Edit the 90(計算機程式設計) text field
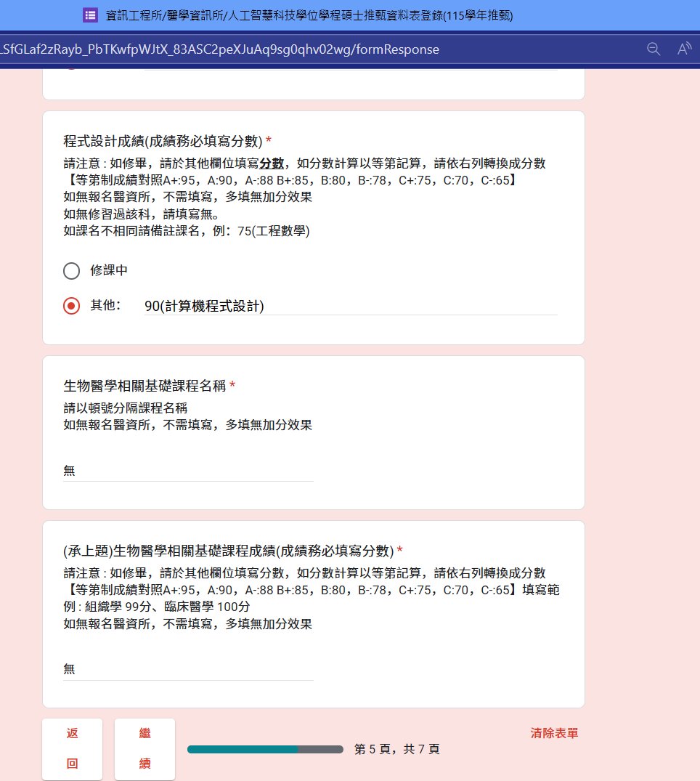Screen dimensions: 700x781 pos(351,306)
